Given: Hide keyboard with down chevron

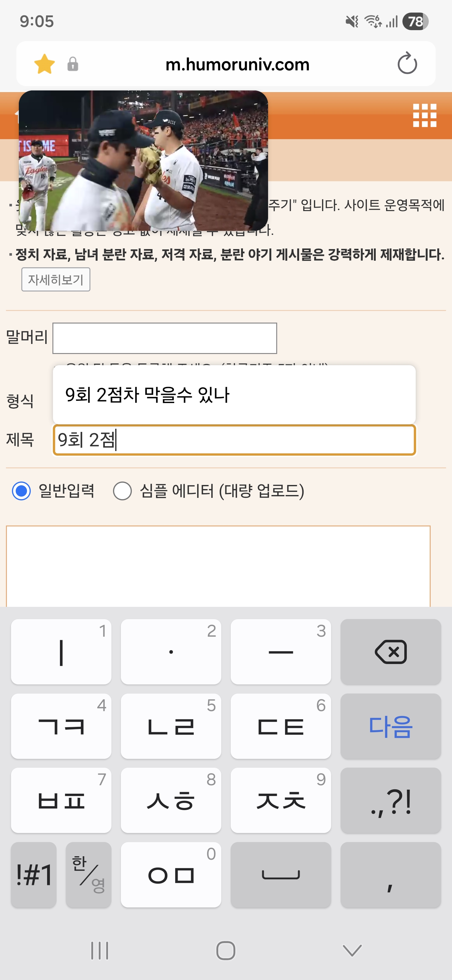Looking at the screenshot, I should pyautogui.click(x=352, y=950).
